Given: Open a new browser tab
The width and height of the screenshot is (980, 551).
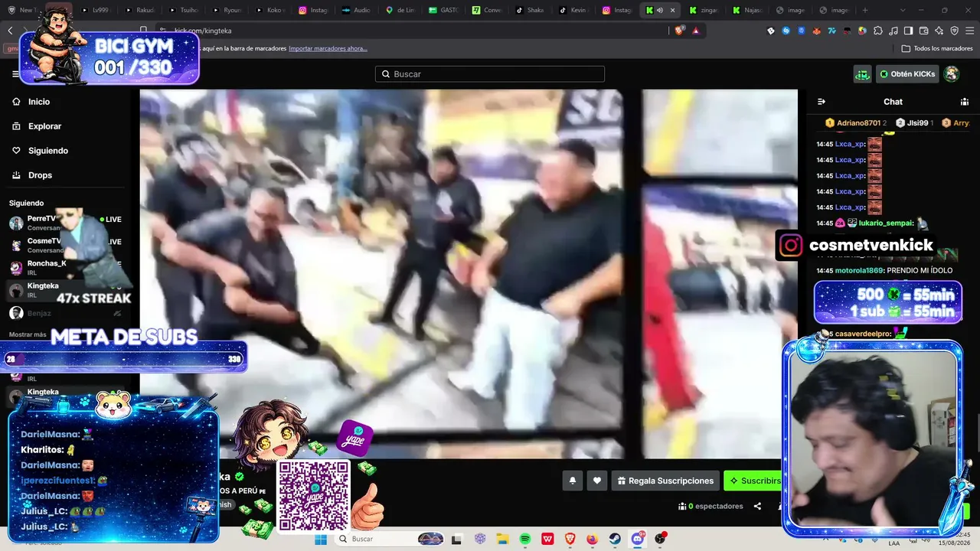Looking at the screenshot, I should (x=865, y=11).
